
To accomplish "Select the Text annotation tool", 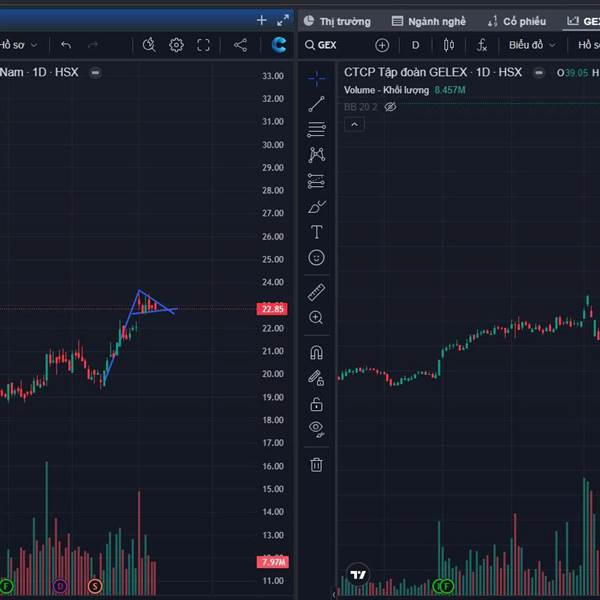I will 316,232.
